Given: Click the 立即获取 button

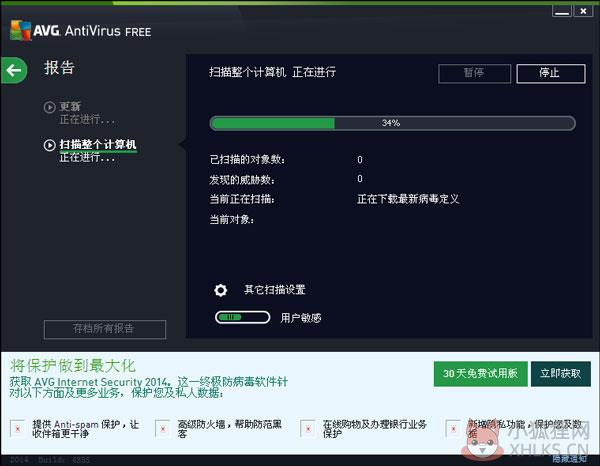Looking at the screenshot, I should pos(561,373).
